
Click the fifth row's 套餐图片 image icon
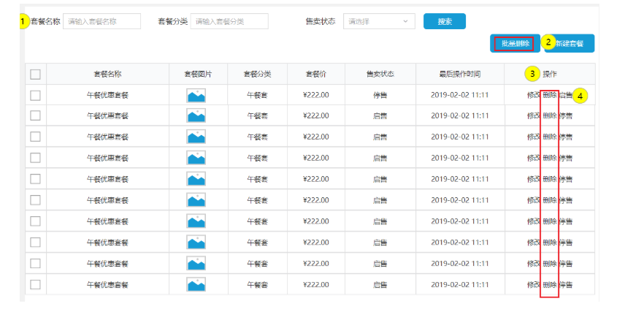pos(196,179)
